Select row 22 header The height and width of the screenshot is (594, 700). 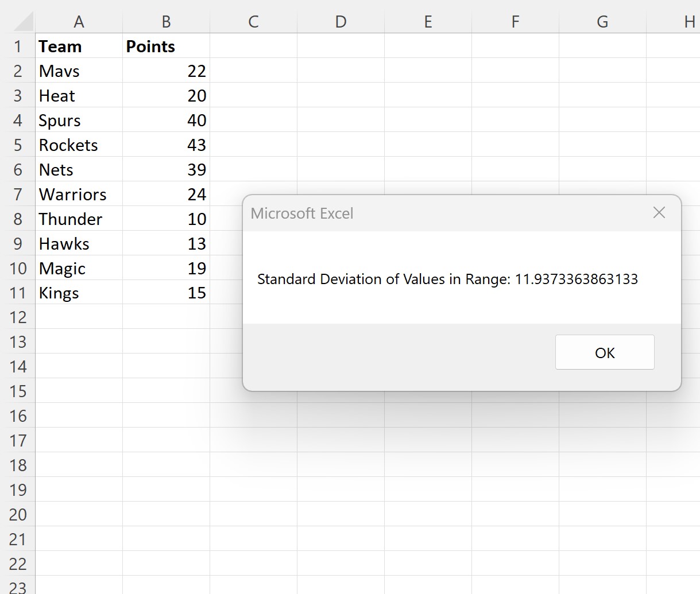coord(18,564)
